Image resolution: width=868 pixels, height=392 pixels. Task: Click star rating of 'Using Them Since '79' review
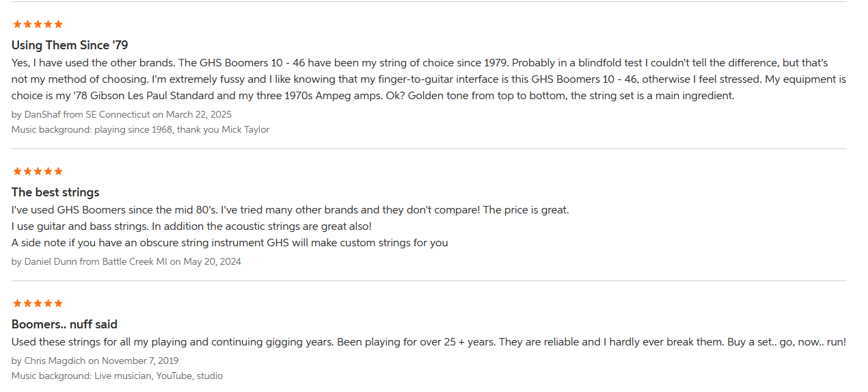click(38, 24)
